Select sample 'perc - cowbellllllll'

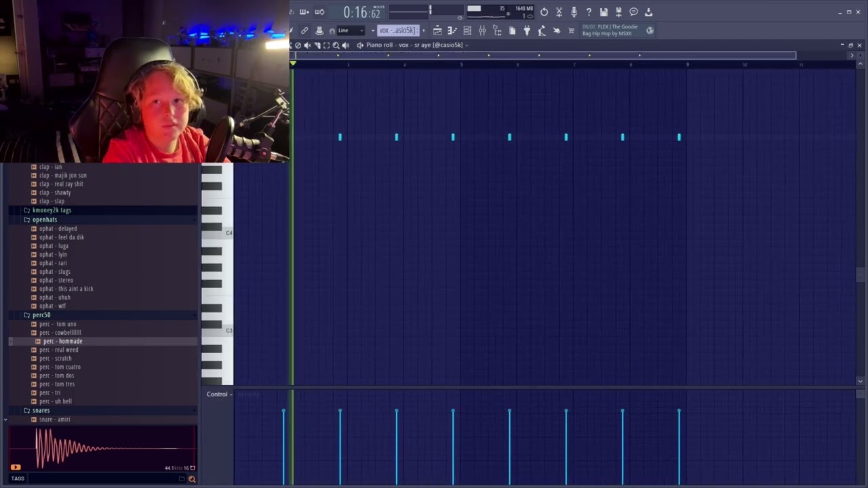tap(60, 333)
